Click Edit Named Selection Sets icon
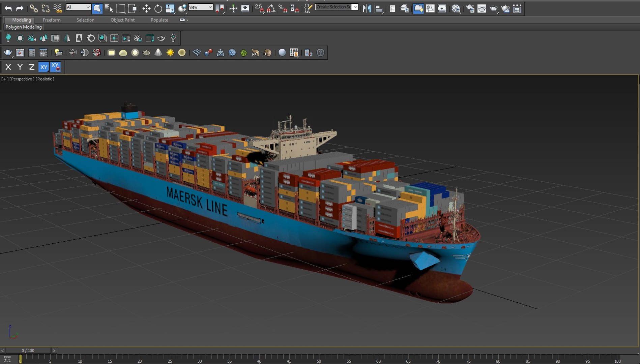 click(x=308, y=8)
